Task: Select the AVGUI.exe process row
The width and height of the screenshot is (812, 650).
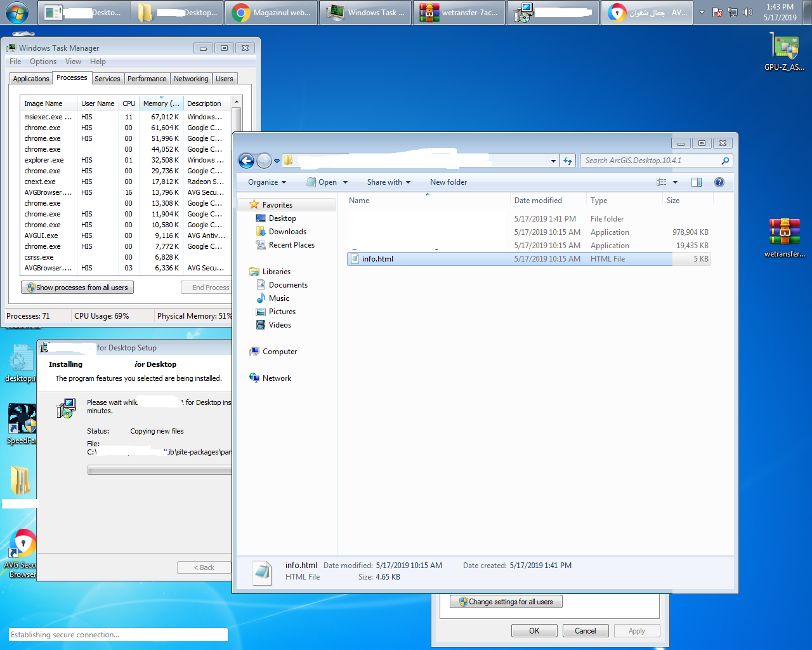Action: click(x=125, y=235)
